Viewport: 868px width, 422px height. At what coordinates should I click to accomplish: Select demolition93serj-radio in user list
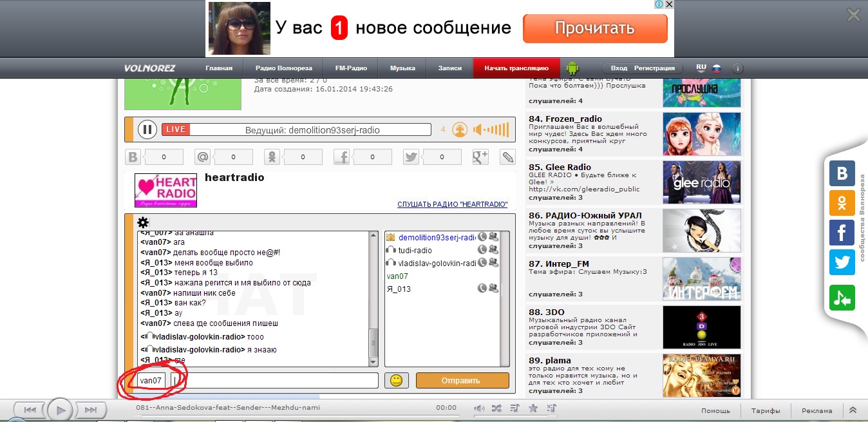(436, 237)
